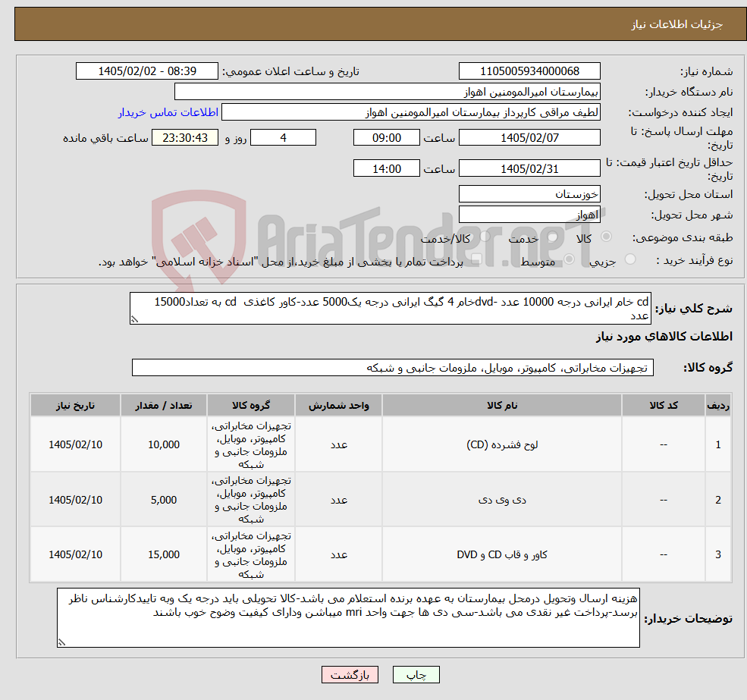Image resolution: width=747 pixels, height=700 pixels.
Task: Click the item name کاور و قاب CD و DVD
Action: 501,554
